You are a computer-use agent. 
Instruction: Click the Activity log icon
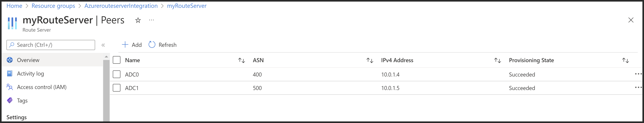point(10,73)
